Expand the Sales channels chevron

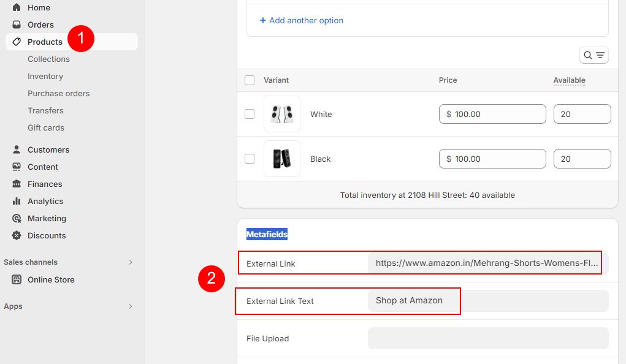[131, 262]
